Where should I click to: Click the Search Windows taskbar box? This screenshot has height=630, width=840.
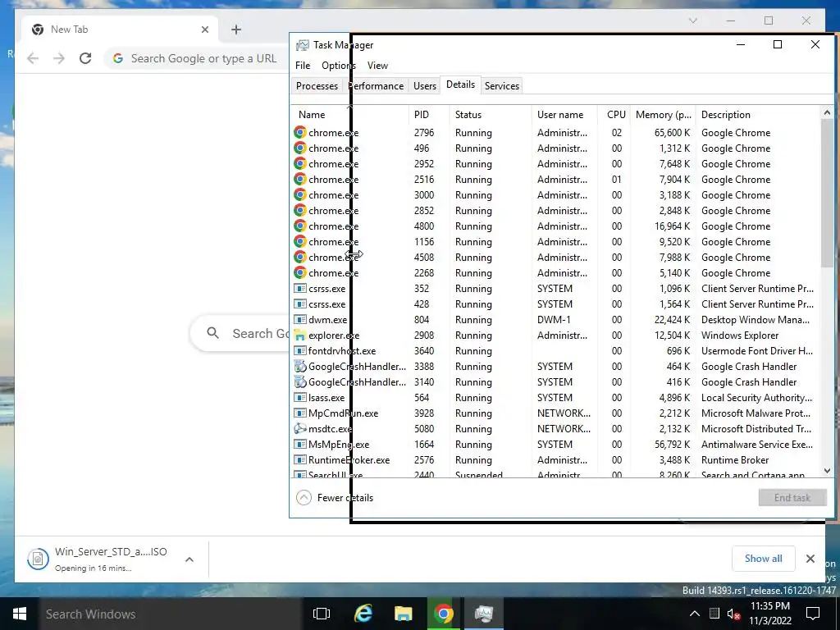point(171,614)
